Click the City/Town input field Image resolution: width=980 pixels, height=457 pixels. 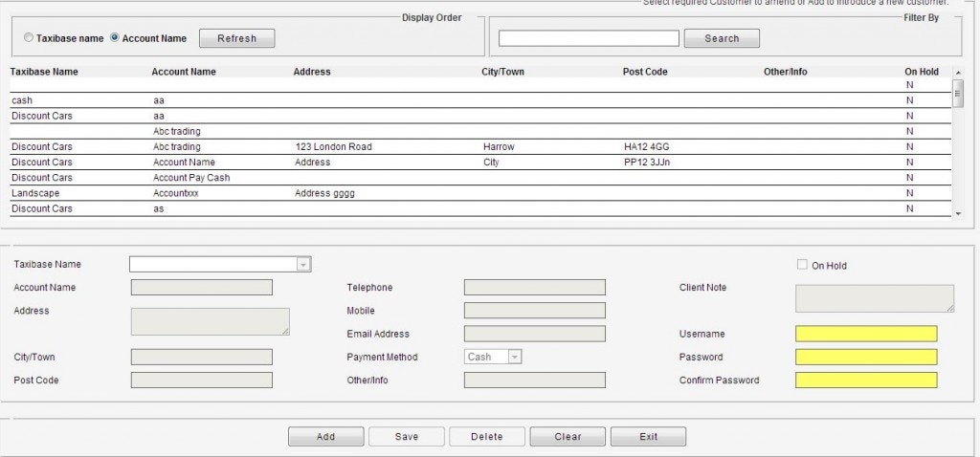point(202,358)
